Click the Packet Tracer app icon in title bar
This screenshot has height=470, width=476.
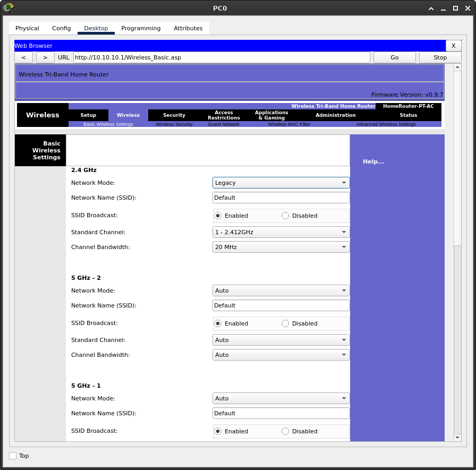[x=8, y=8]
